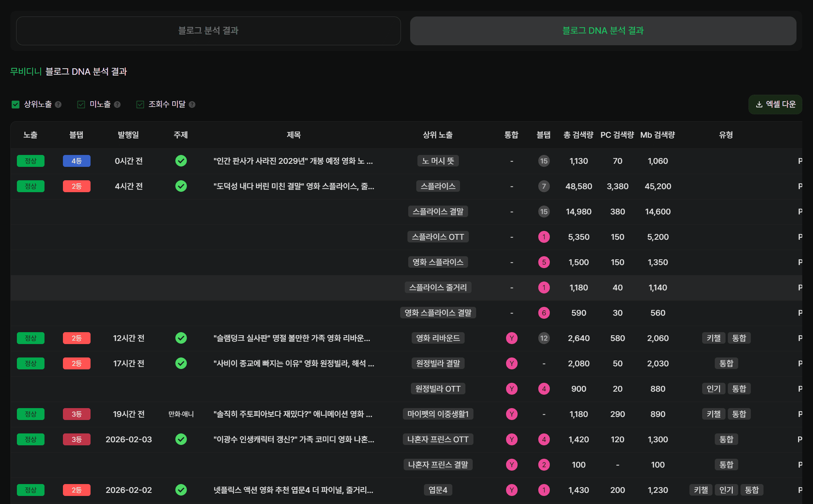Click the pink 5 badge for 영화 스플라이스

[544, 262]
